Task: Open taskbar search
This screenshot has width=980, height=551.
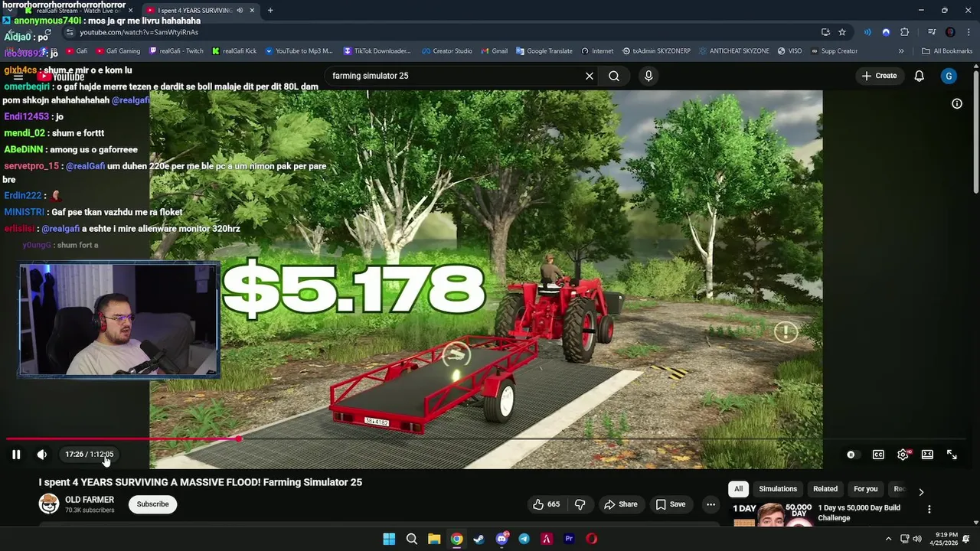Action: 412,539
